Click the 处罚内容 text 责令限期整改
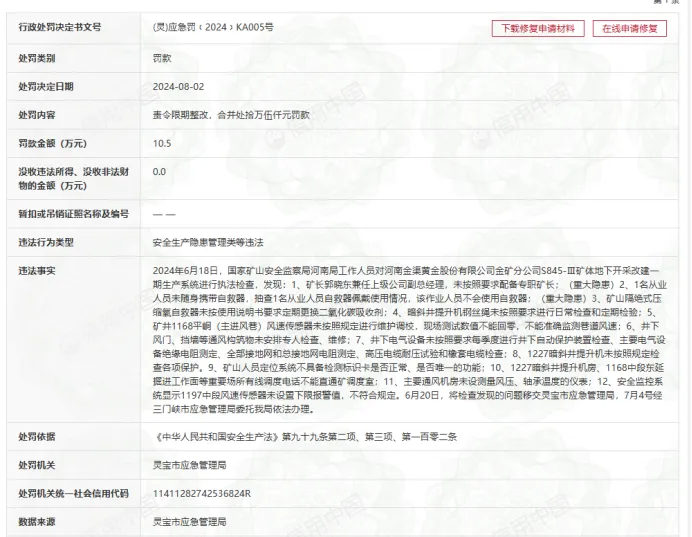 point(180,115)
